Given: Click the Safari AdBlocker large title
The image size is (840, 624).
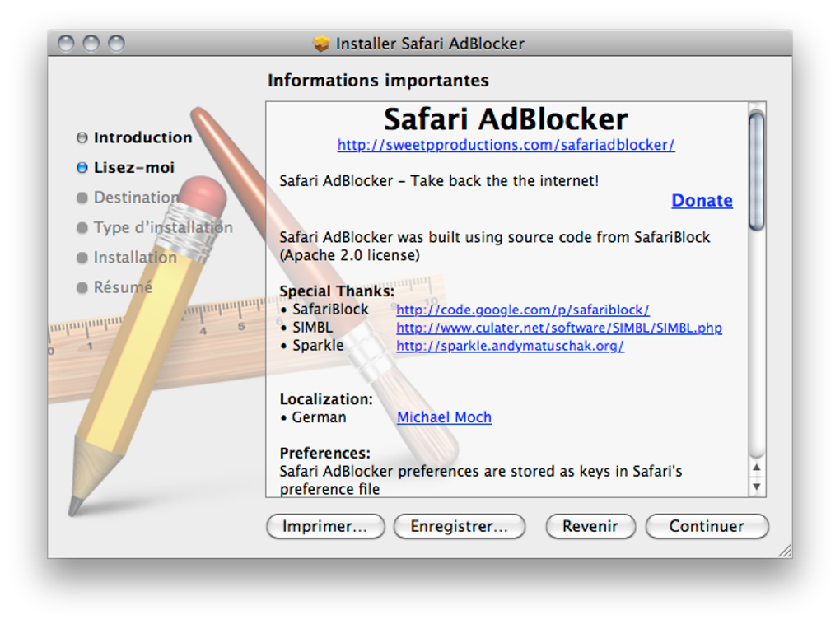Looking at the screenshot, I should pyautogui.click(x=506, y=119).
